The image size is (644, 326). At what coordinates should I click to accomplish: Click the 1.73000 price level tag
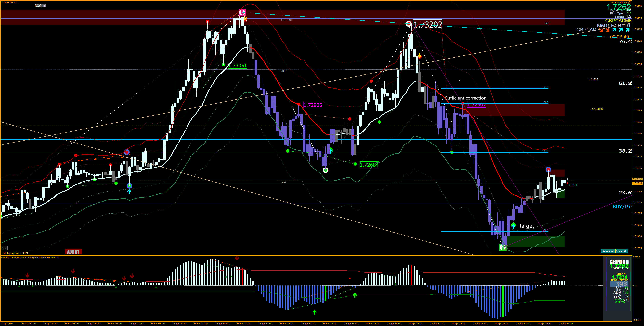pos(593,79)
